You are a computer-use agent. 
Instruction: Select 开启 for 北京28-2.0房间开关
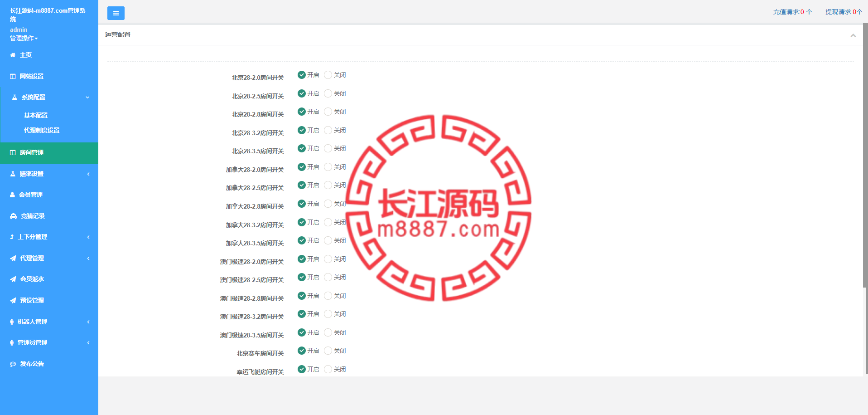(302, 75)
